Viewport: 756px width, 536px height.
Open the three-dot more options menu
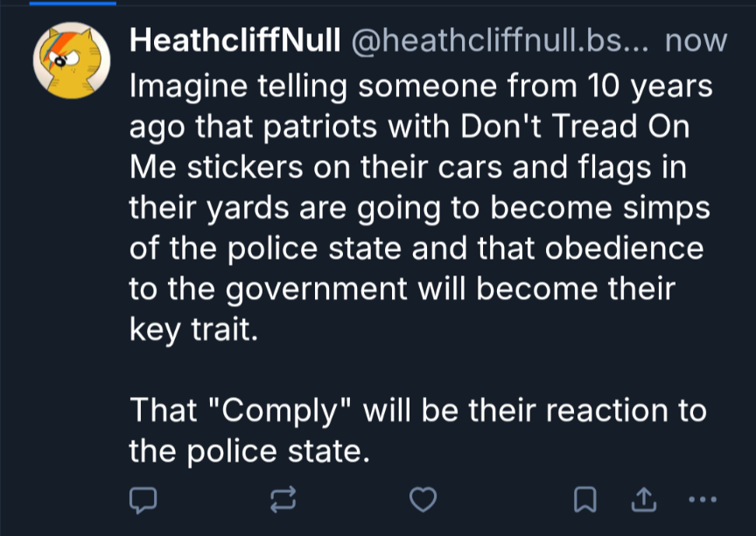(703, 499)
